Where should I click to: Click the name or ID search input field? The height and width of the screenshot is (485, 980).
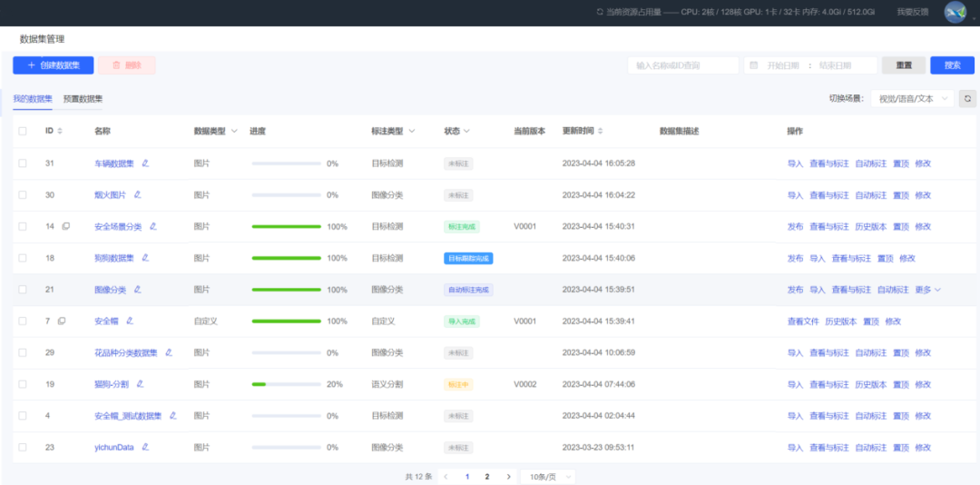click(x=682, y=65)
